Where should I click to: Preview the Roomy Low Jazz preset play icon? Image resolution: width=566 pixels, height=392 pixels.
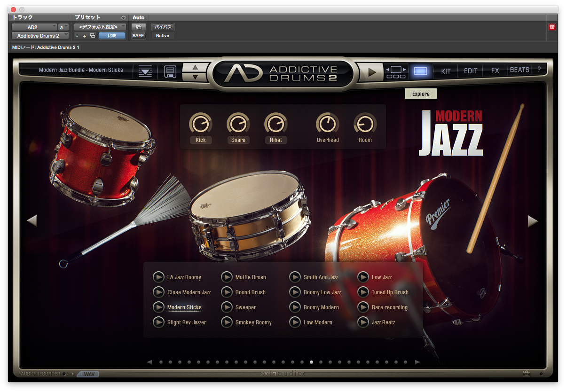pos(295,292)
